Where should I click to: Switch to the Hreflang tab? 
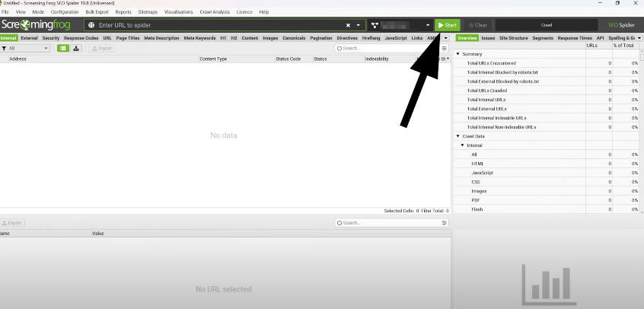click(371, 38)
